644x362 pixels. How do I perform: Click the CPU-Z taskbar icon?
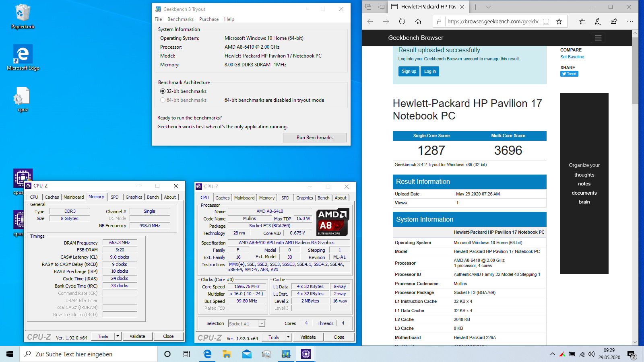(306, 354)
